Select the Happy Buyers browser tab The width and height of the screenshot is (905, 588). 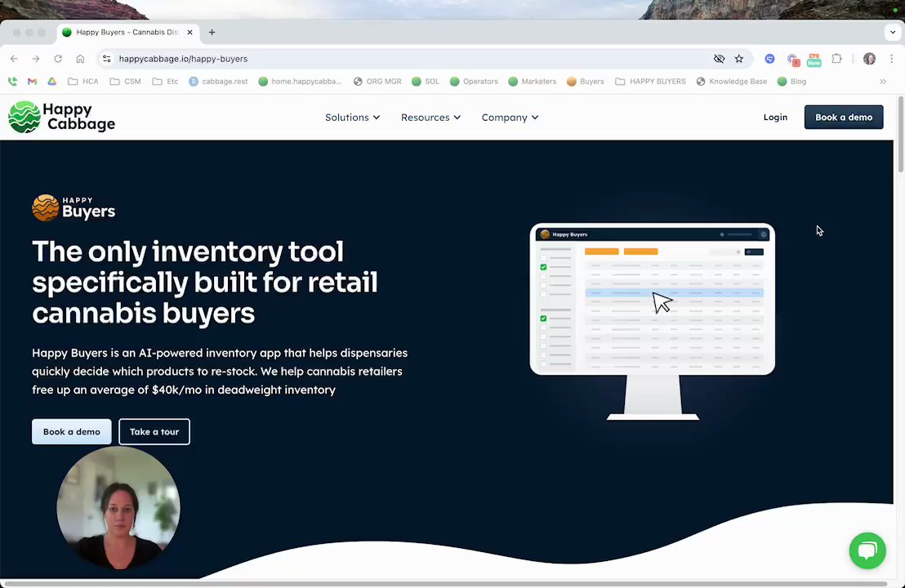[128, 33]
